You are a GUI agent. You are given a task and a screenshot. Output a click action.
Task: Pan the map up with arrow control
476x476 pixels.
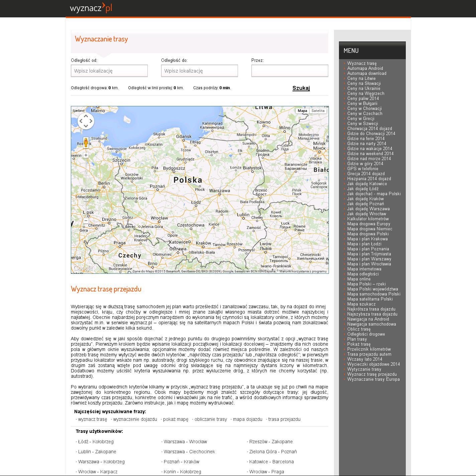86,116
